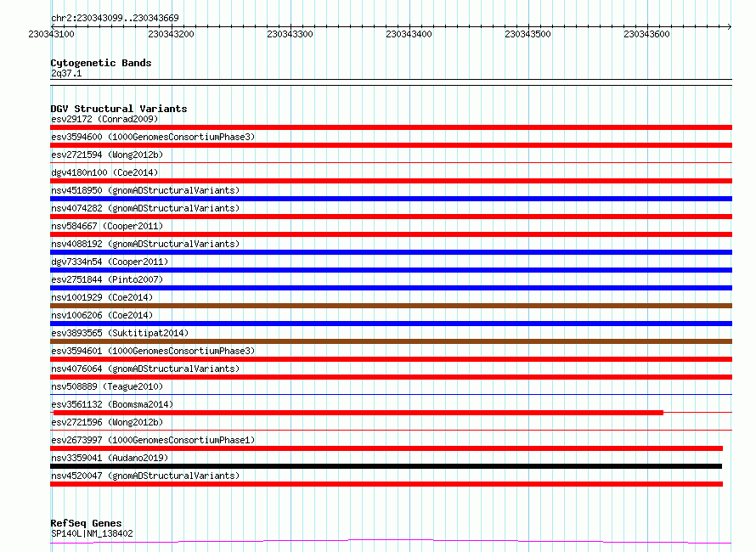Select label esv2721596 (Wong2012b)
This screenshot has width=756, height=552.
pos(107,422)
